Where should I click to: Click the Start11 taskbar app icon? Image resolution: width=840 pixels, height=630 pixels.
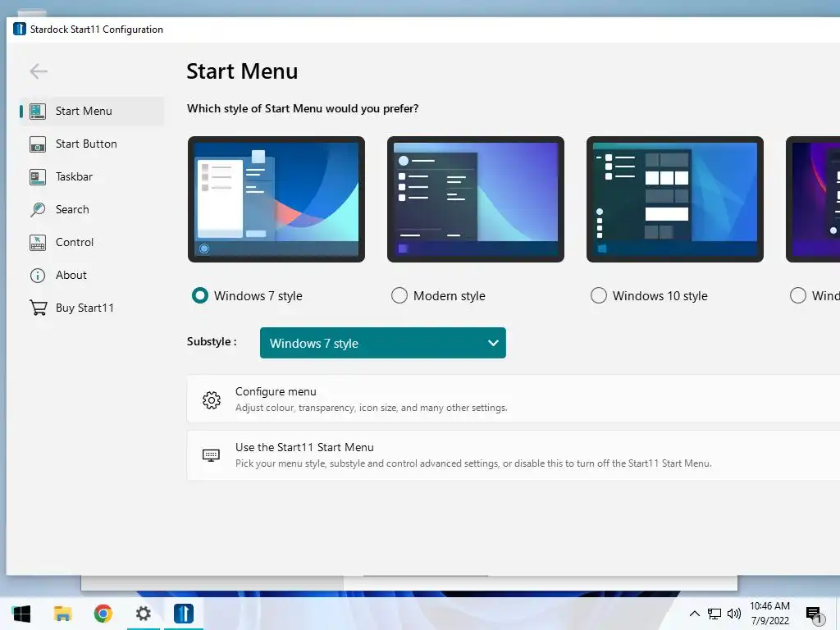183,614
